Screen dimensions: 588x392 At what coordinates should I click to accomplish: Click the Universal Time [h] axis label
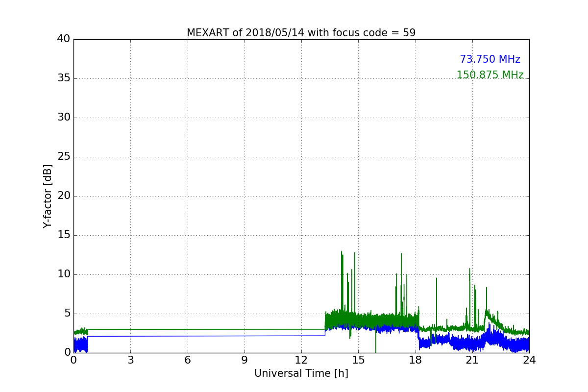(x=301, y=373)
